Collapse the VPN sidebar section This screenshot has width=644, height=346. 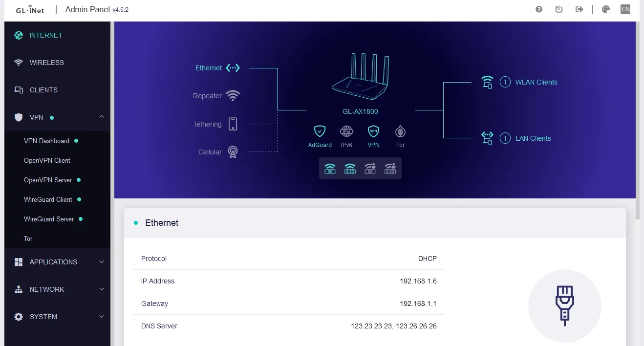102,117
